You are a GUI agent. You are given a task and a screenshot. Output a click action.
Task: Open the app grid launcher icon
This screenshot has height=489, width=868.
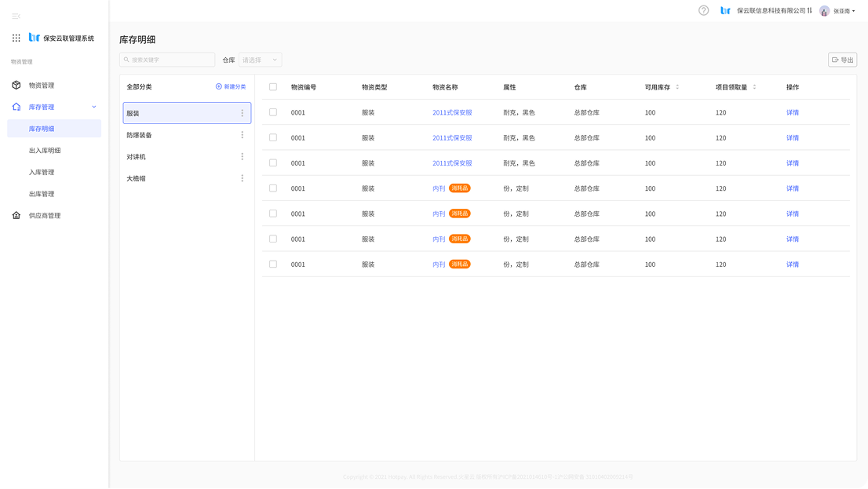[16, 38]
